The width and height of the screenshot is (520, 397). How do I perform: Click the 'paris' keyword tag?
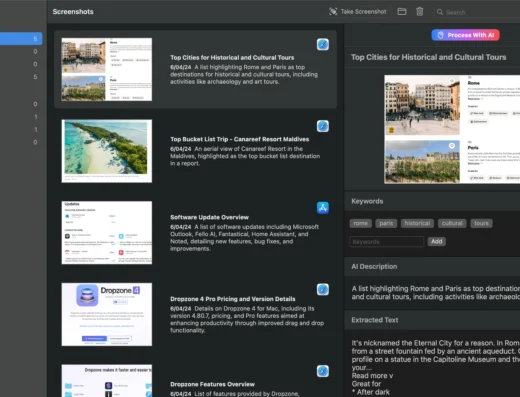tap(386, 223)
